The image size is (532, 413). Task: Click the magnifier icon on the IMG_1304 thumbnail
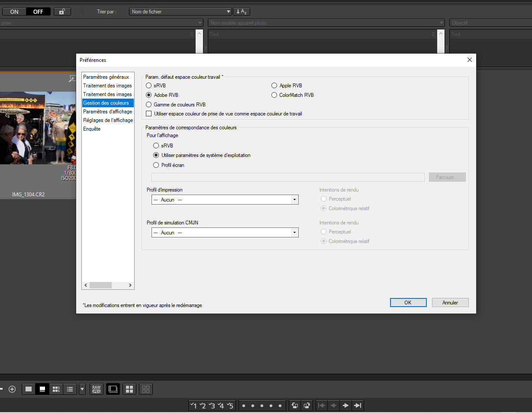point(72,78)
